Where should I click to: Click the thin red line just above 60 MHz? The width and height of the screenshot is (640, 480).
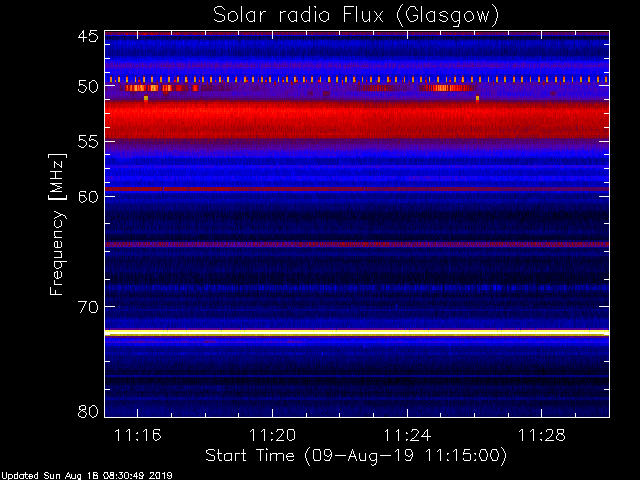[x=357, y=189]
